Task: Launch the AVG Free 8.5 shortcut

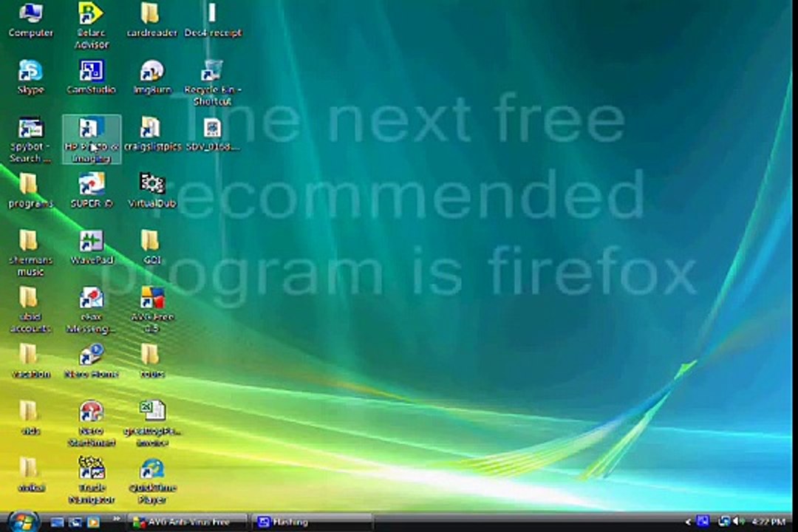Action: (151, 310)
